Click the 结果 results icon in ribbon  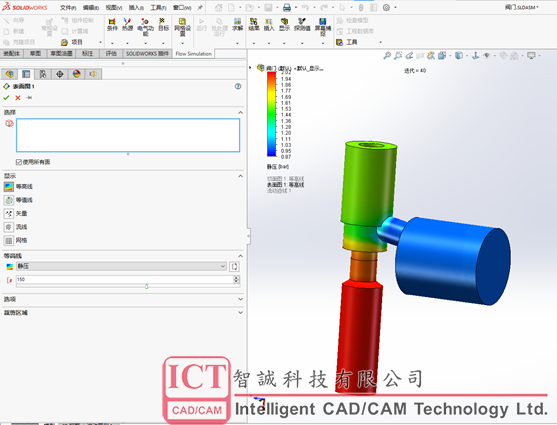pos(254,25)
